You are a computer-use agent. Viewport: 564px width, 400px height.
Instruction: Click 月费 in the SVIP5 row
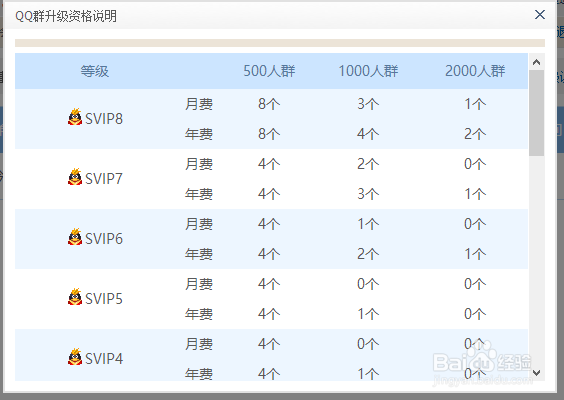click(199, 284)
